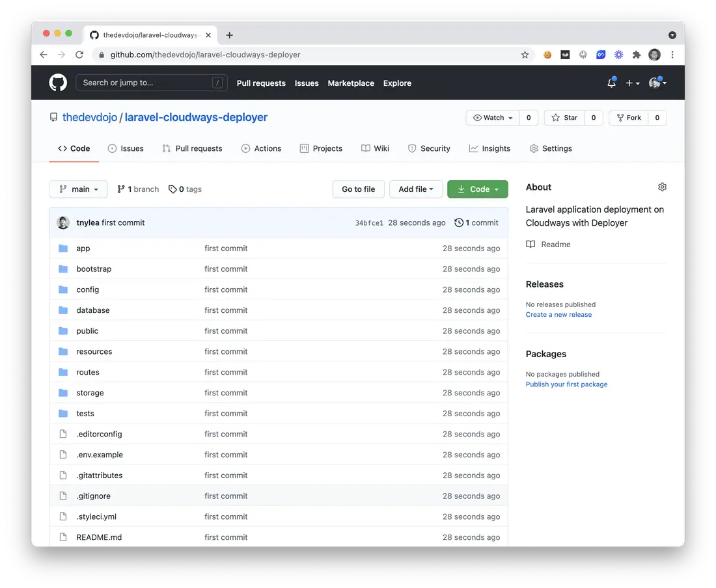Open the README.md file
This screenshot has height=588, width=716.
coord(99,537)
